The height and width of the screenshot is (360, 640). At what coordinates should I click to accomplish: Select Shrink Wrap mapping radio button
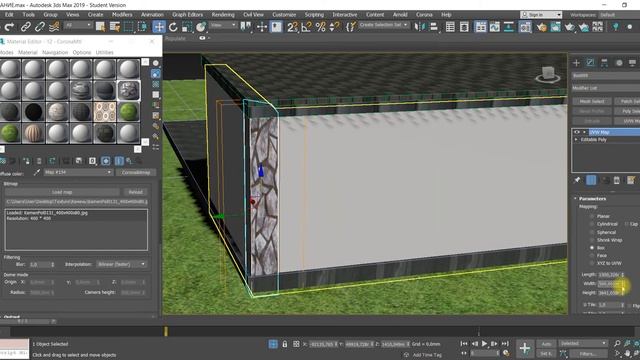(592, 240)
